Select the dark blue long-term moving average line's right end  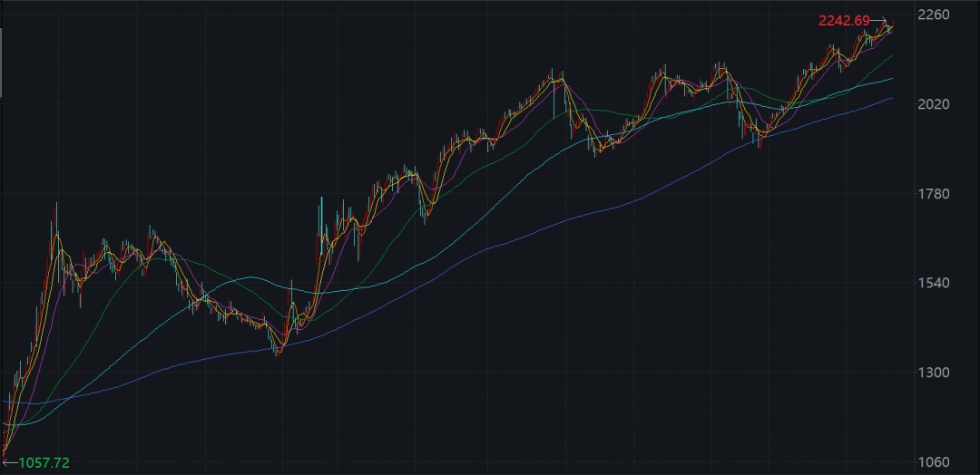pyautogui.click(x=891, y=98)
